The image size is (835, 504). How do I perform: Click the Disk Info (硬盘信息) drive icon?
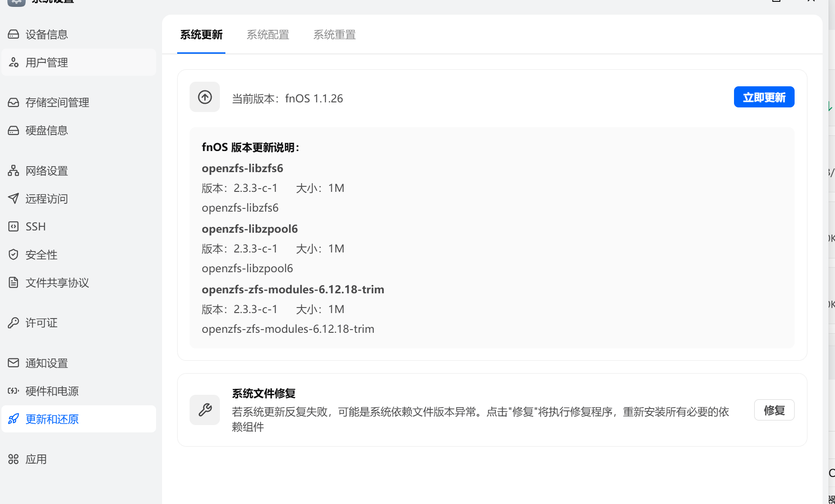click(13, 130)
